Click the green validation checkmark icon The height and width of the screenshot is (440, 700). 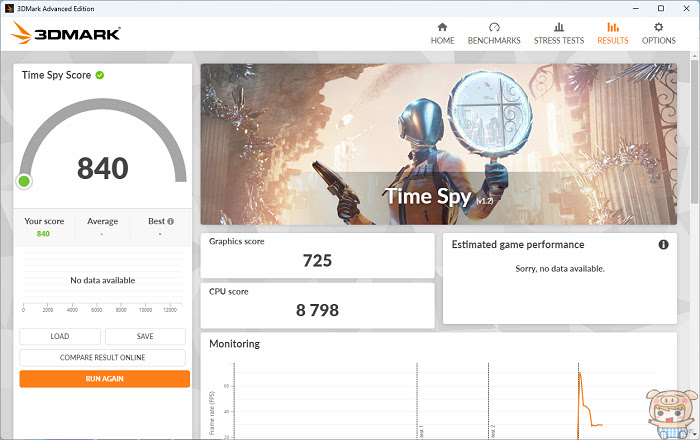100,75
